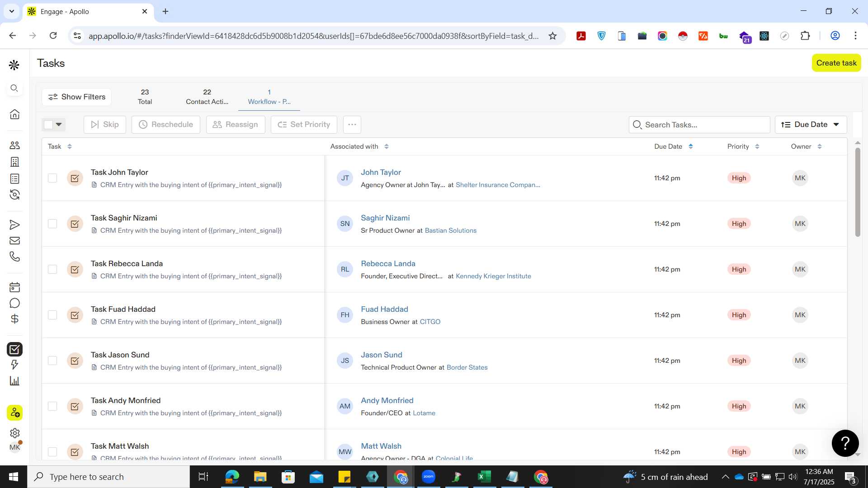Image resolution: width=868 pixels, height=488 pixels.
Task: Open the Settings gear sidebar icon
Action: [14, 433]
